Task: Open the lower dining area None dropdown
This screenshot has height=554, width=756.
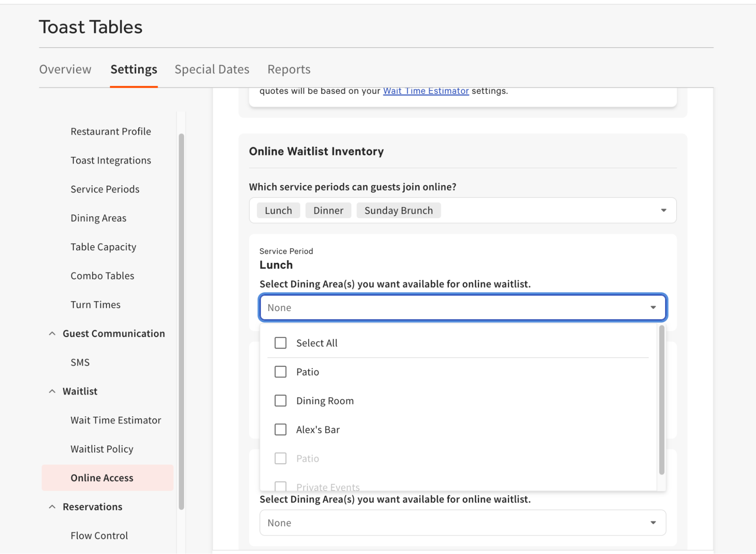Action: (454, 523)
